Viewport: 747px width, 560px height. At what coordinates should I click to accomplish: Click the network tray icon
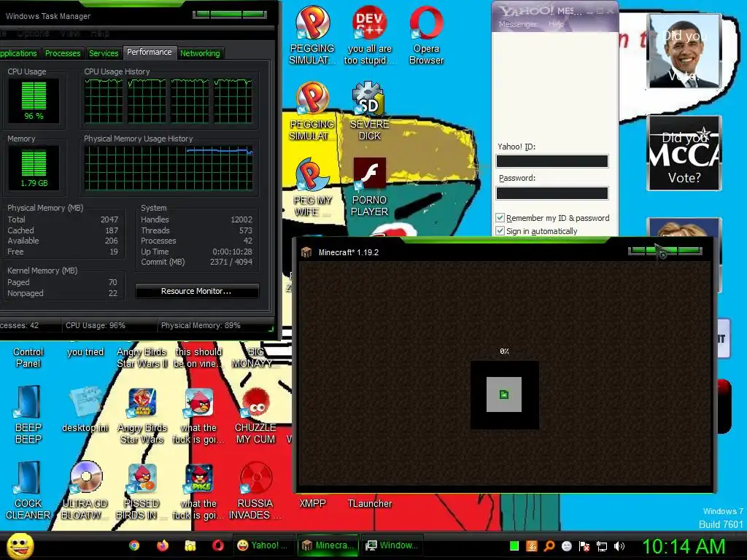tap(602, 546)
